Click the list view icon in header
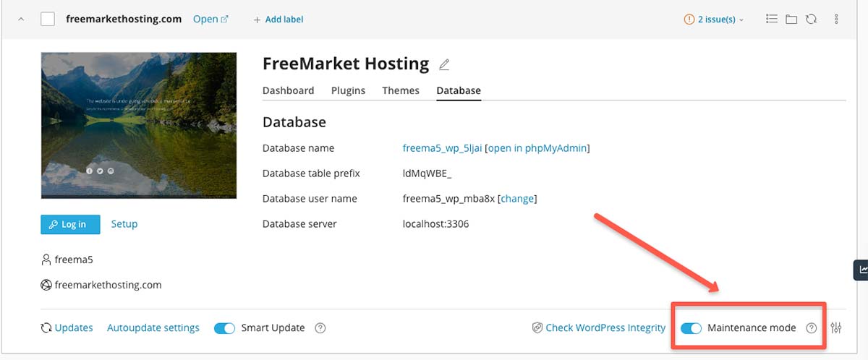The height and width of the screenshot is (360, 868). tap(772, 20)
